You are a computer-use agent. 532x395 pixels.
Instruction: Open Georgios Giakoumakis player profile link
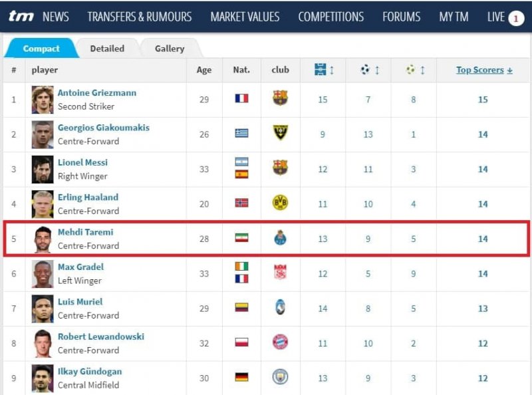103,128
